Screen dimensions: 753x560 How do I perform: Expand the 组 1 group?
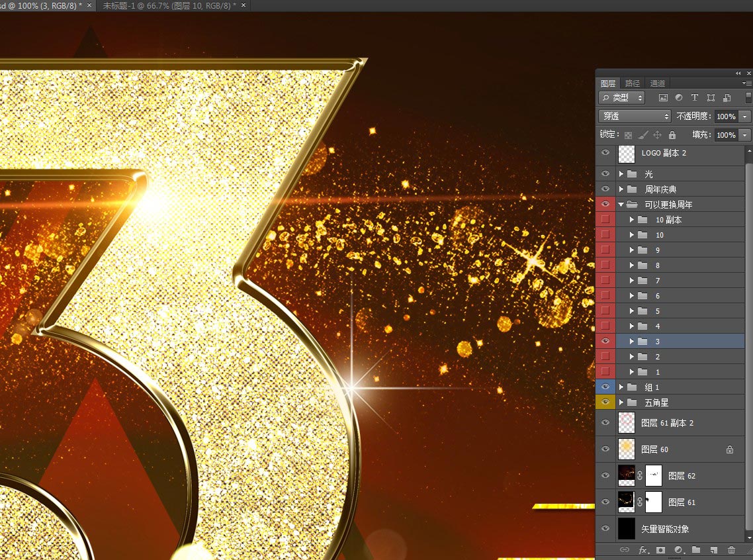pos(621,387)
